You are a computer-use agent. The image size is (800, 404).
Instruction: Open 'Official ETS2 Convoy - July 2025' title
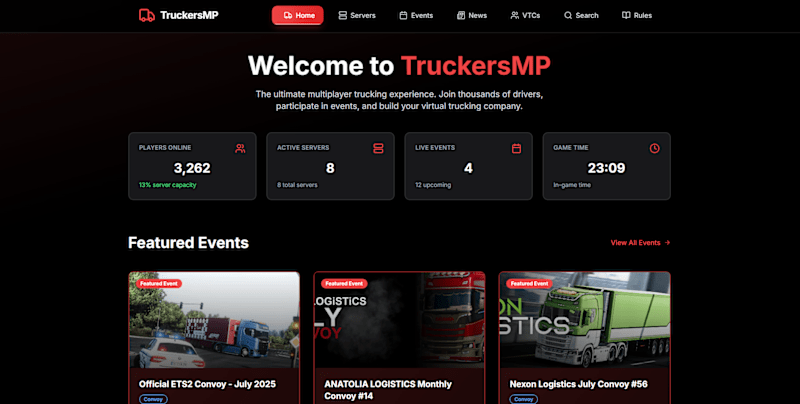tap(207, 384)
